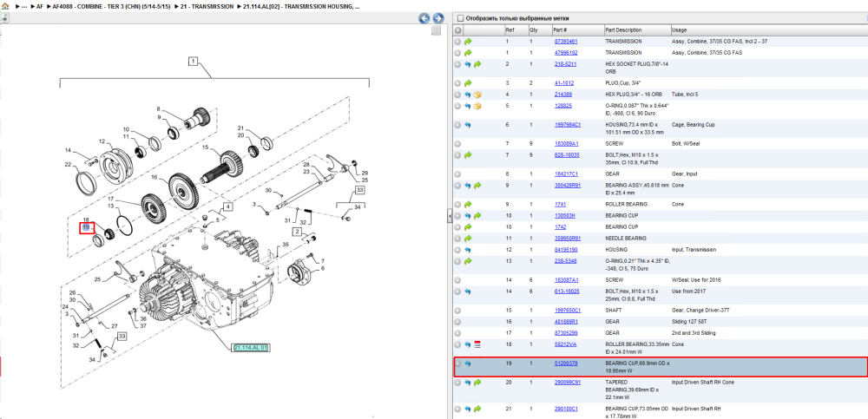Screen dimensions: 868x419
Task: Open the diagram toolbar expand icon at top-left
Action: coord(4,17)
